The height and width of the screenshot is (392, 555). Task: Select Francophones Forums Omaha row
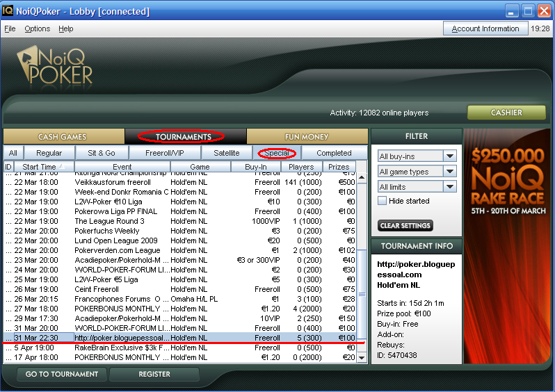(x=179, y=299)
